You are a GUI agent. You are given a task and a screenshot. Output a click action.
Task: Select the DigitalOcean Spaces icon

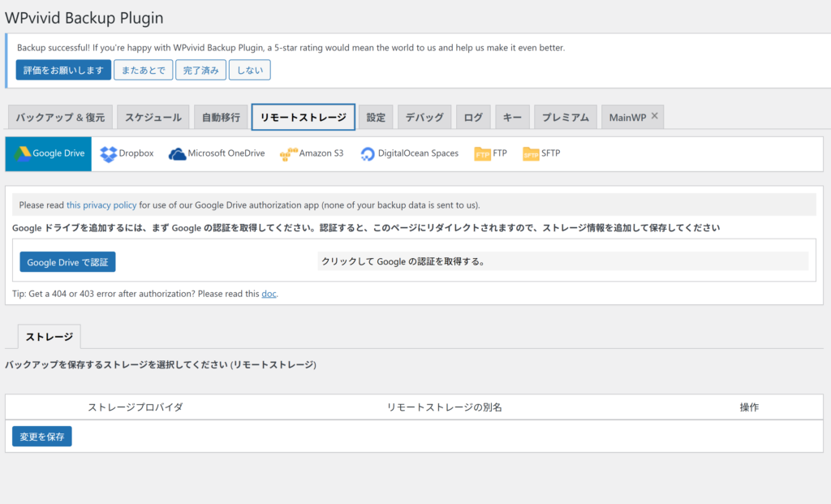click(x=368, y=153)
